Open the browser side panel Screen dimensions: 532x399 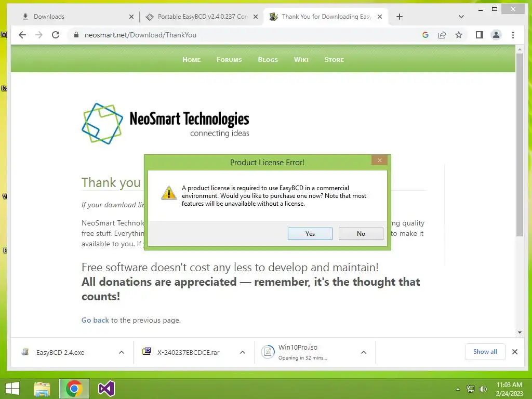(479, 35)
